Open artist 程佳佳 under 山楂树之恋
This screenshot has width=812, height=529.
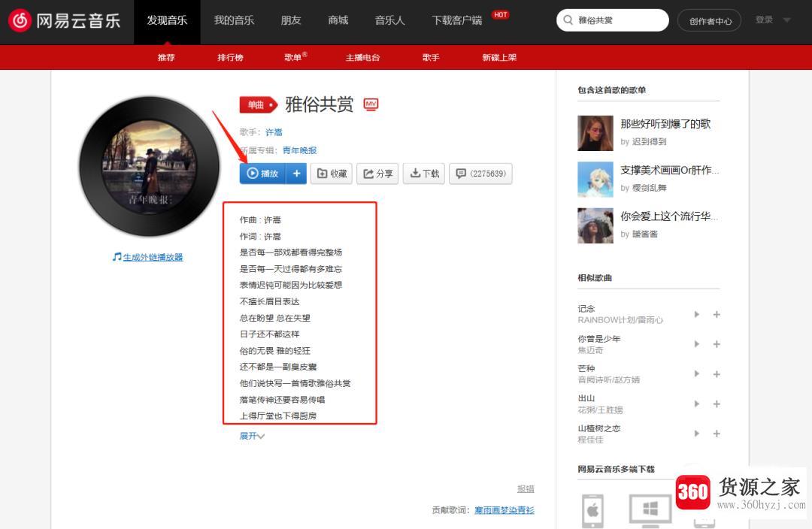(590, 440)
